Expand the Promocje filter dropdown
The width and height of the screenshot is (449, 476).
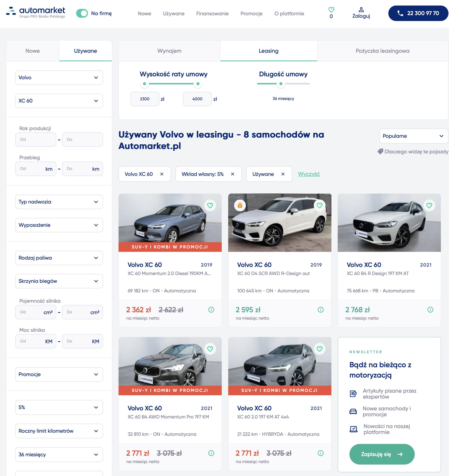pos(59,374)
